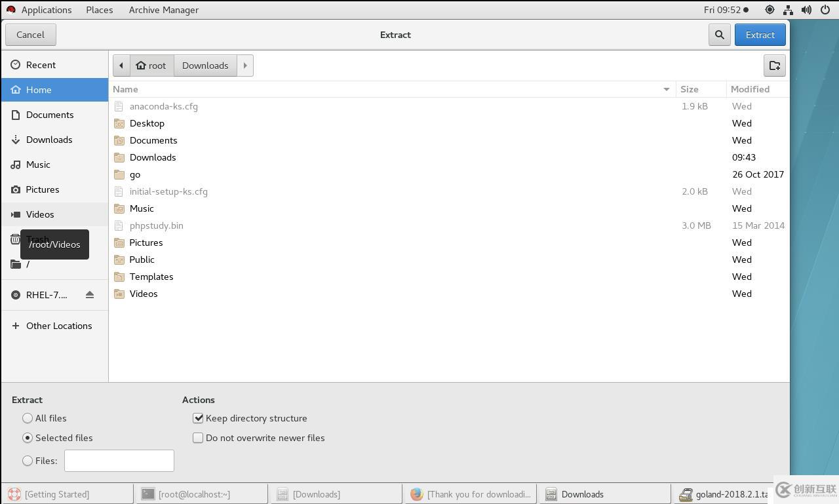This screenshot has height=504, width=839.
Task: Click the power icon in top bar
Action: pyautogui.click(x=825, y=10)
